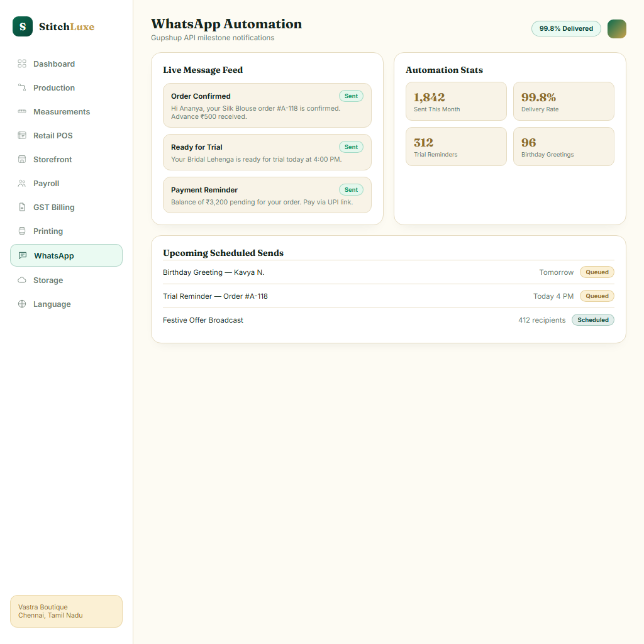Click the StitchLuxe brand name
The width and height of the screenshot is (644, 644).
tap(67, 26)
